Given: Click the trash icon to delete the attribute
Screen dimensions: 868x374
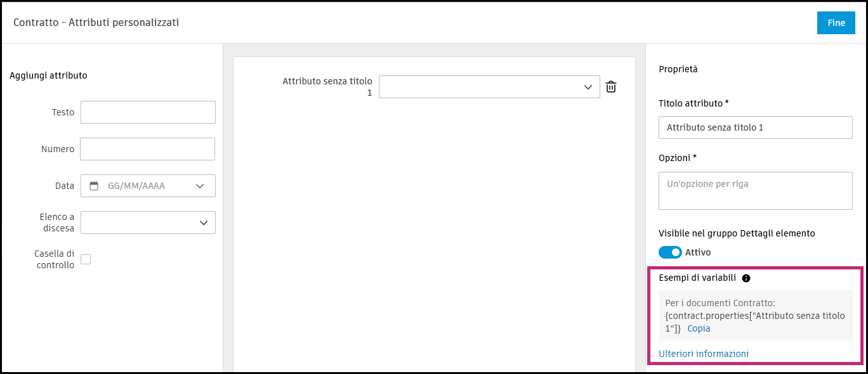Looking at the screenshot, I should [x=611, y=87].
